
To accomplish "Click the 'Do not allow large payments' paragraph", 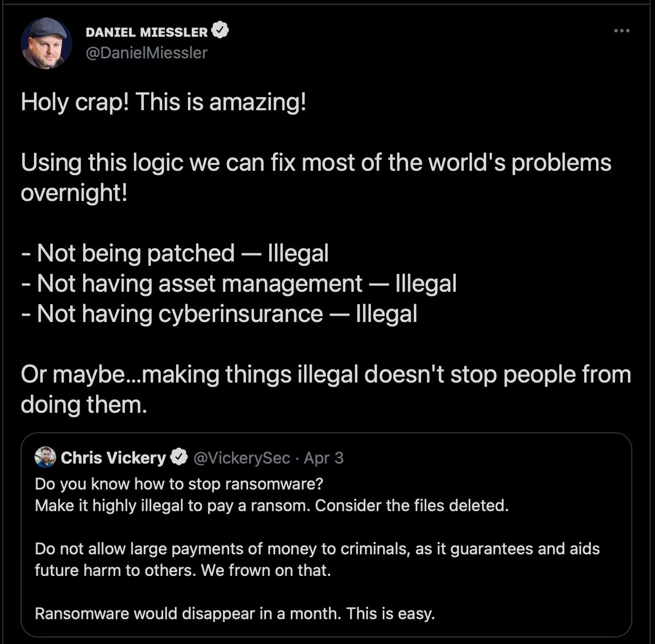I will pos(317,559).
